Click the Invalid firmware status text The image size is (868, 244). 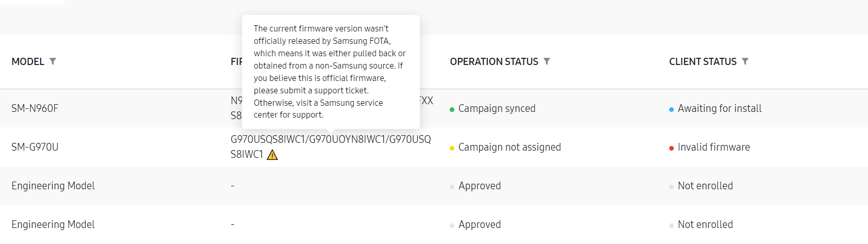click(x=713, y=147)
